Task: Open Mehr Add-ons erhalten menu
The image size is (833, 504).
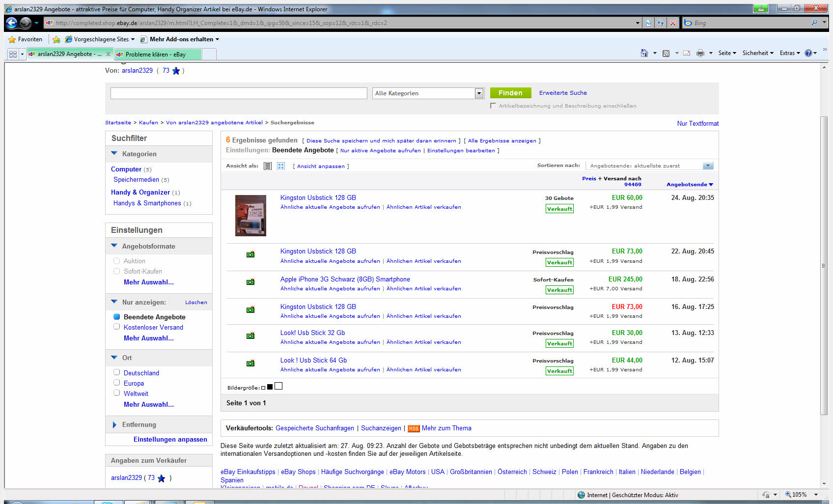Action: coord(180,39)
